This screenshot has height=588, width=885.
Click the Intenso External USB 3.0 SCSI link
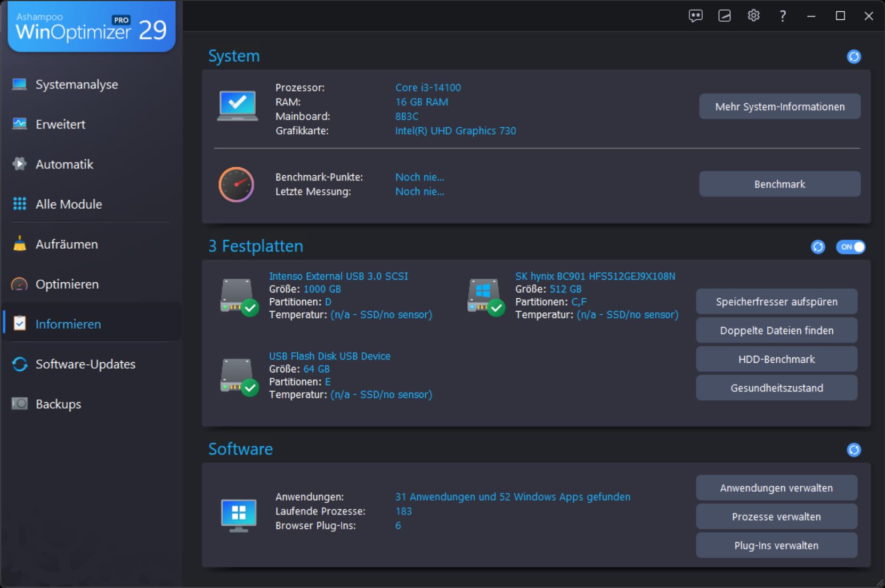click(338, 276)
